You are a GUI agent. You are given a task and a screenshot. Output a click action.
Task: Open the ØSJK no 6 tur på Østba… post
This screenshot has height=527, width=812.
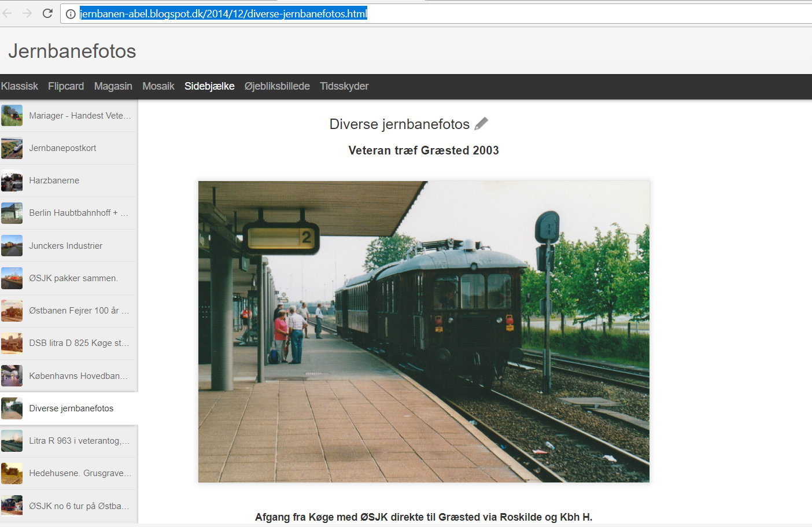click(x=69, y=506)
